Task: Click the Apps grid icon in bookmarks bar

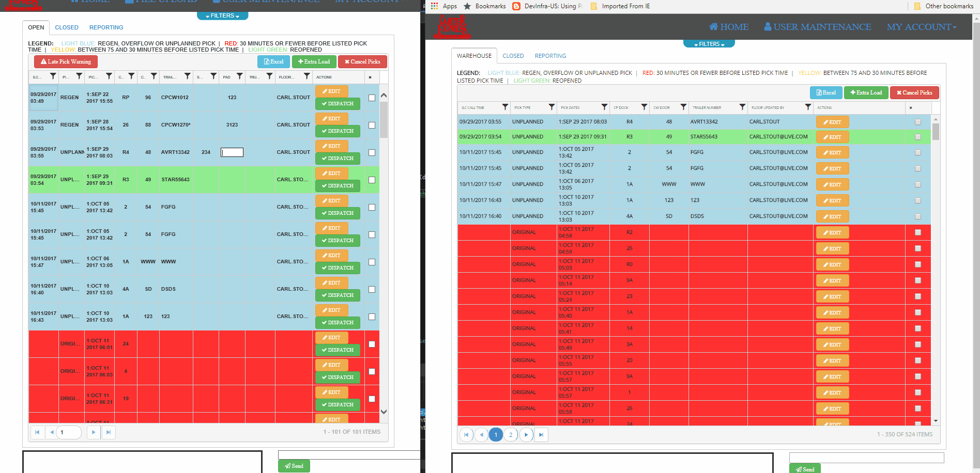Action: pos(434,6)
